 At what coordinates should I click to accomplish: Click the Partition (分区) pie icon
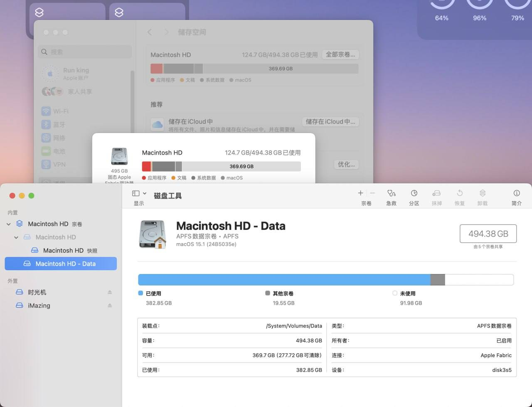[x=414, y=193]
